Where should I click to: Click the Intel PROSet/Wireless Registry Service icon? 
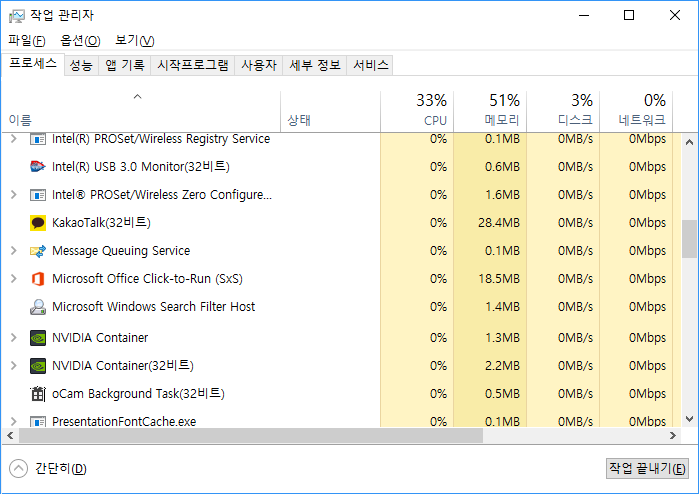[x=37, y=139]
